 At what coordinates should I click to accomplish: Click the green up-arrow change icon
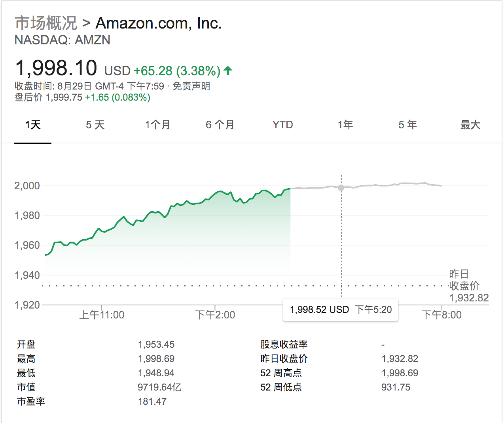[x=228, y=71]
